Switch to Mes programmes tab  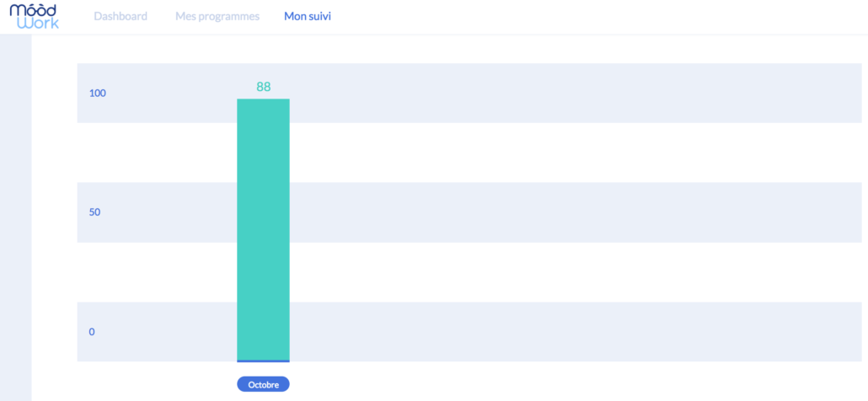point(217,16)
